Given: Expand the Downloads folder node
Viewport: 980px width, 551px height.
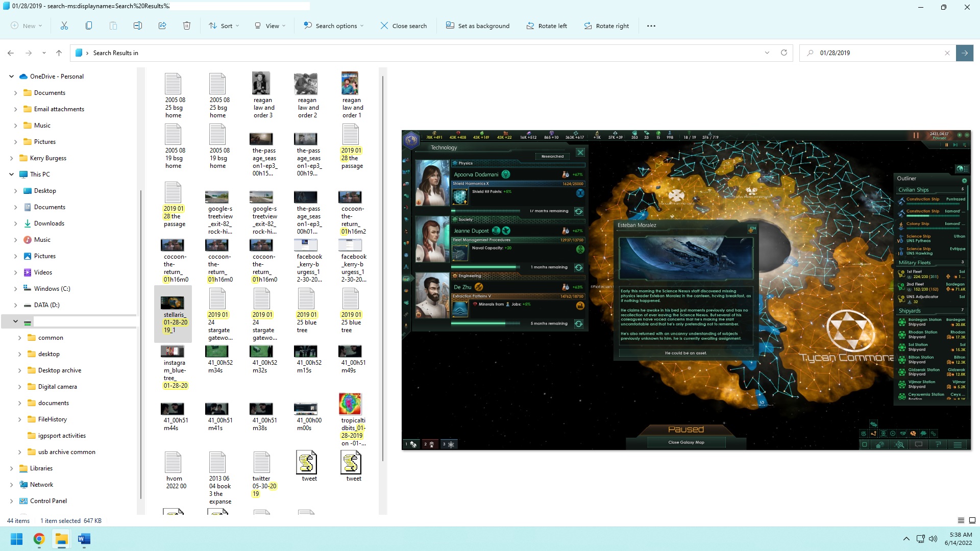Looking at the screenshot, I should pos(15,223).
